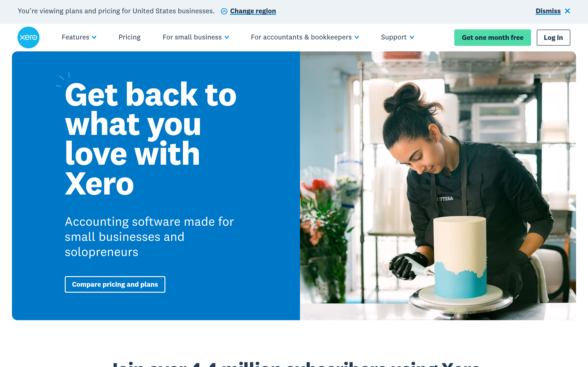The height and width of the screenshot is (367, 588).
Task: Click the For small business chevron arrow
Action: coord(227,37)
